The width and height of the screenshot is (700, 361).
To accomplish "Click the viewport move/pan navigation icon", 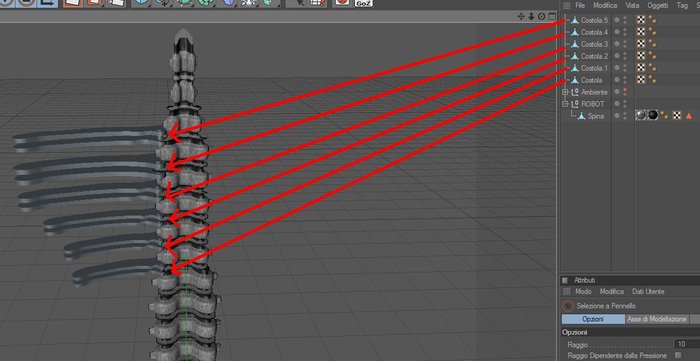I will tap(521, 16).
